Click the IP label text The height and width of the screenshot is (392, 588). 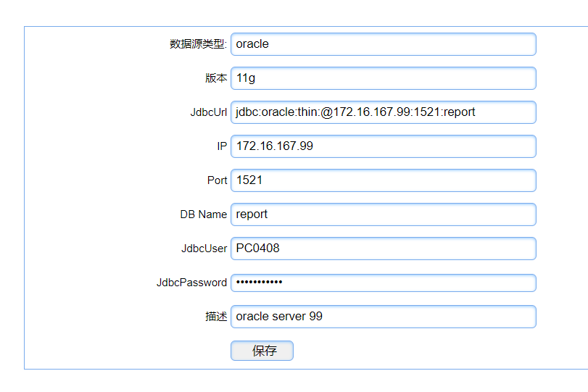pyautogui.click(x=222, y=146)
